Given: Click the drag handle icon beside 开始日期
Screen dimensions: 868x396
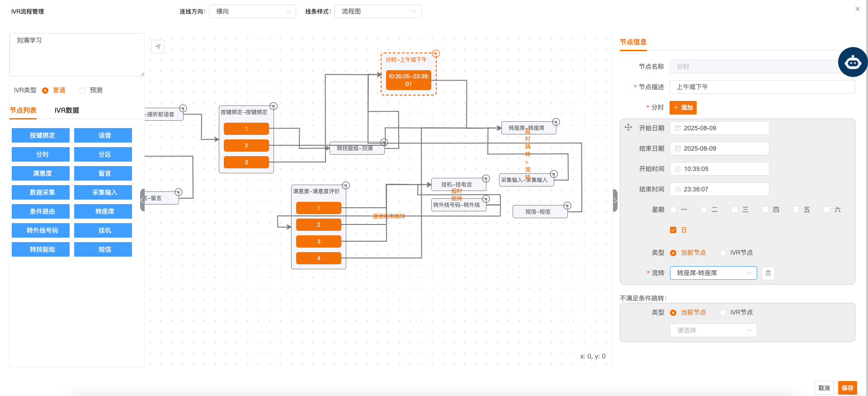Looking at the screenshot, I should coord(628,128).
